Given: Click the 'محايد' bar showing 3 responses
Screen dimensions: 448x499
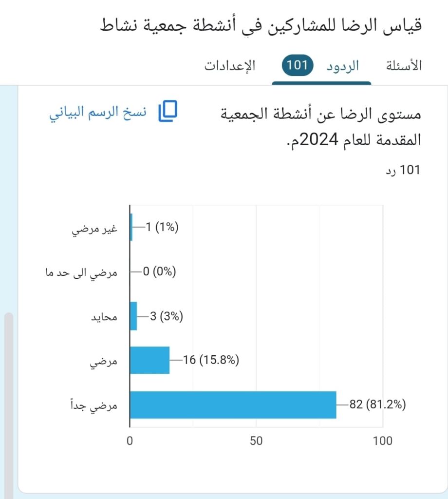Looking at the screenshot, I should [133, 316].
